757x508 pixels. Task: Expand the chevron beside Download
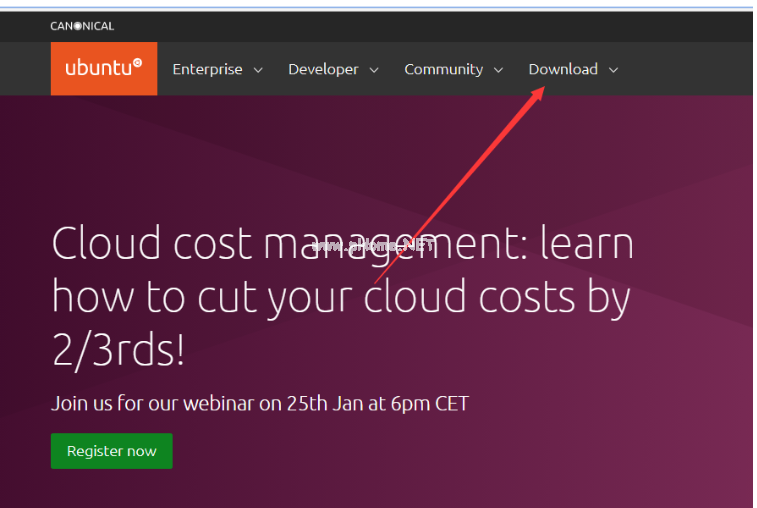coord(613,70)
